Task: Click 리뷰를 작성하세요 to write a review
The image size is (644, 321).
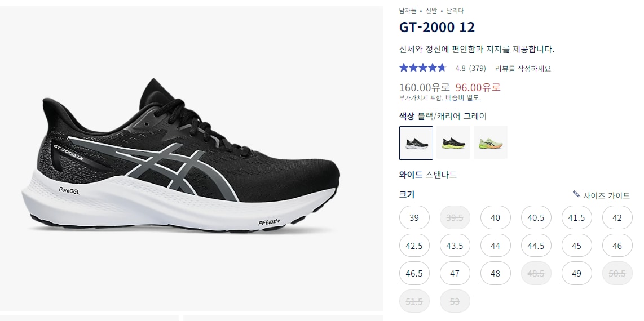Action: tap(523, 69)
